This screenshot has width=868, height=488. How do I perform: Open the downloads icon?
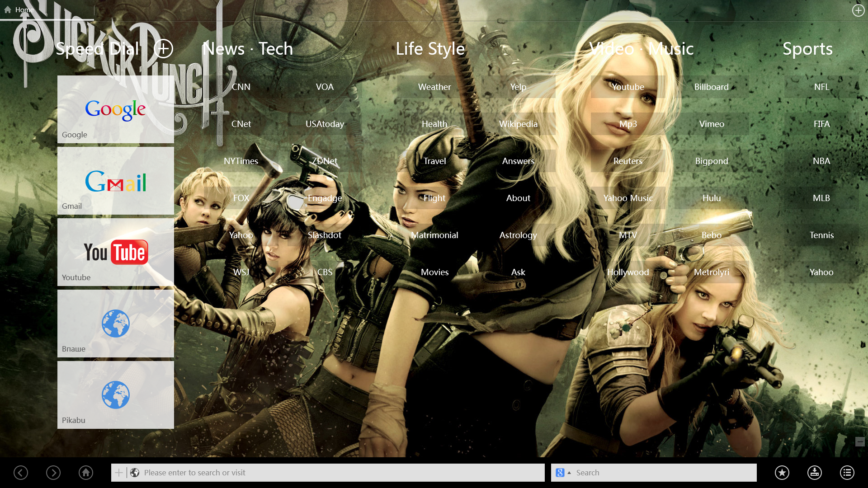point(815,473)
